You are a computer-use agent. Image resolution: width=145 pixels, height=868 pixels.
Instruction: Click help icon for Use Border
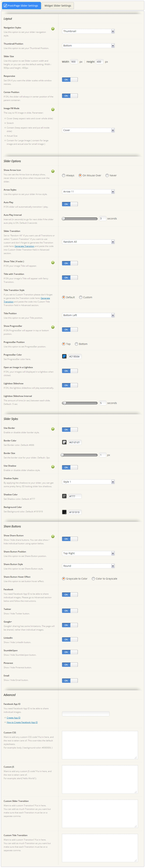point(53,429)
